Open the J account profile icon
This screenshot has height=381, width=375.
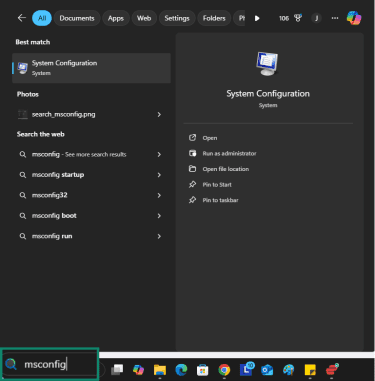point(316,18)
